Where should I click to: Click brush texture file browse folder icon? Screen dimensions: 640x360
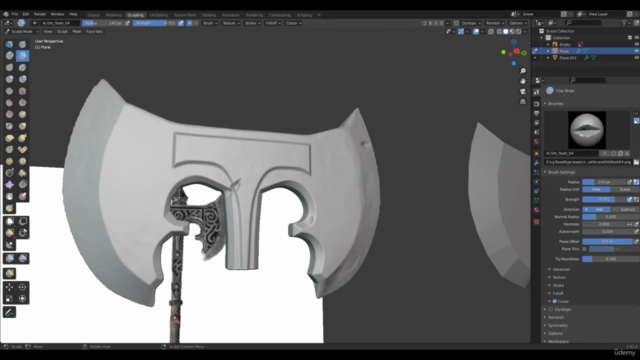pyautogui.click(x=636, y=162)
